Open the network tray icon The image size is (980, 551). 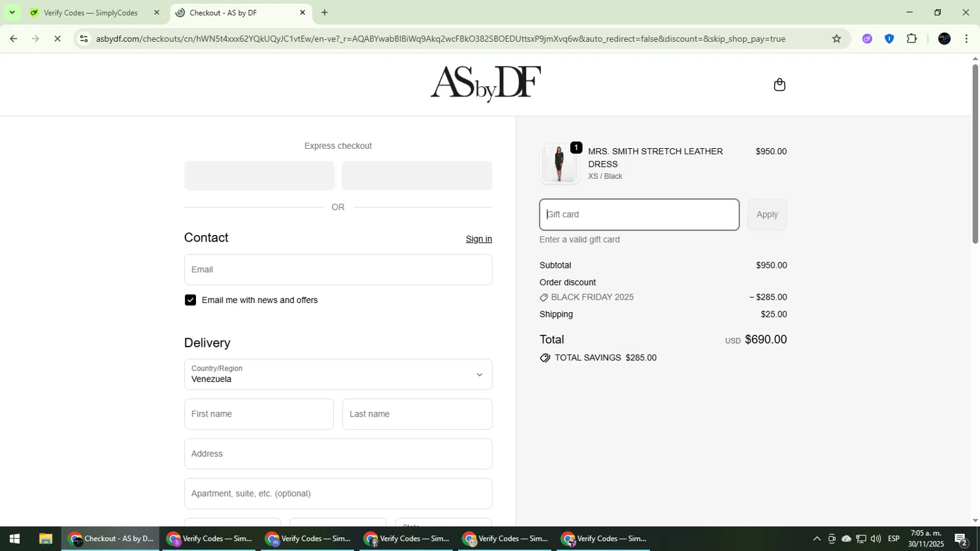tap(861, 539)
